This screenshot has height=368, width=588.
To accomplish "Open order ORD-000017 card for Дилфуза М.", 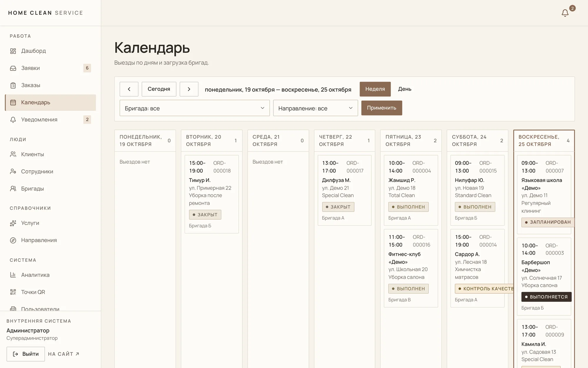I will coord(345,190).
